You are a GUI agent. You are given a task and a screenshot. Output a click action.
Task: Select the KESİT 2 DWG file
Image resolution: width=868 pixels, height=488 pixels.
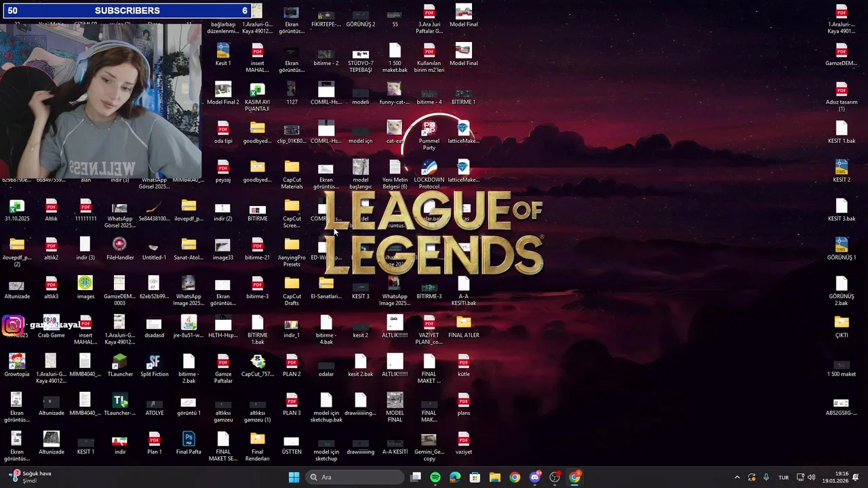[842, 171]
